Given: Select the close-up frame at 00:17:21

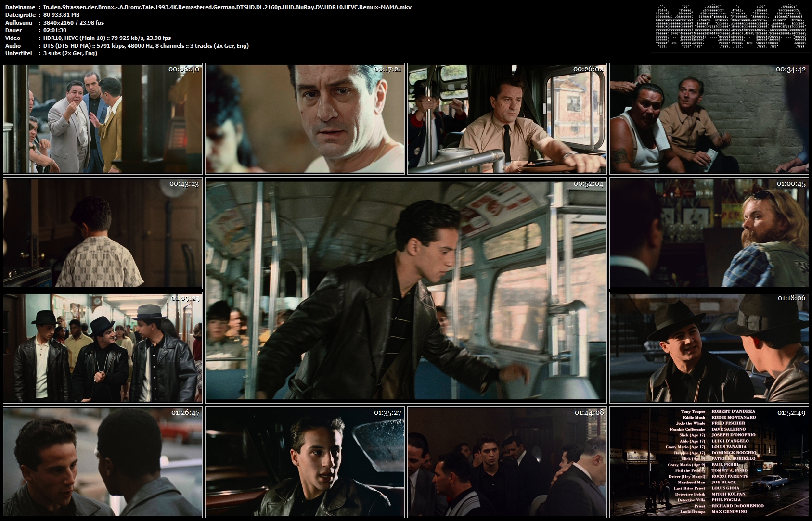Looking at the screenshot, I should [305, 118].
